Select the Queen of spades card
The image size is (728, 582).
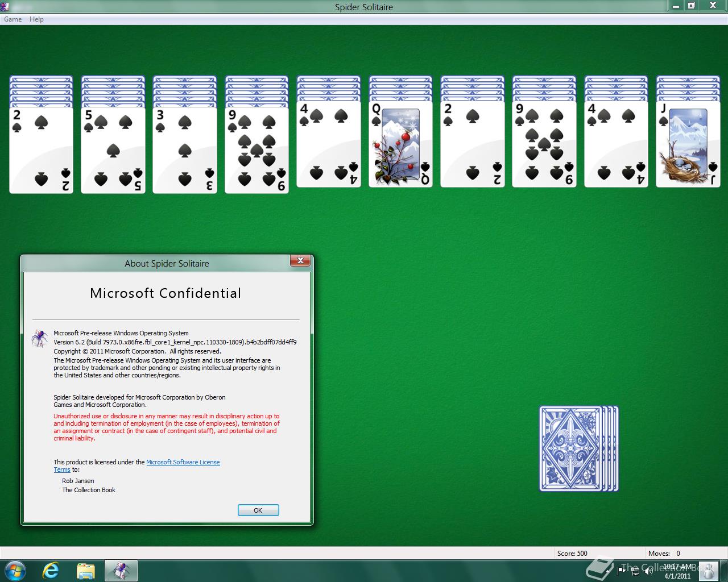[401, 144]
